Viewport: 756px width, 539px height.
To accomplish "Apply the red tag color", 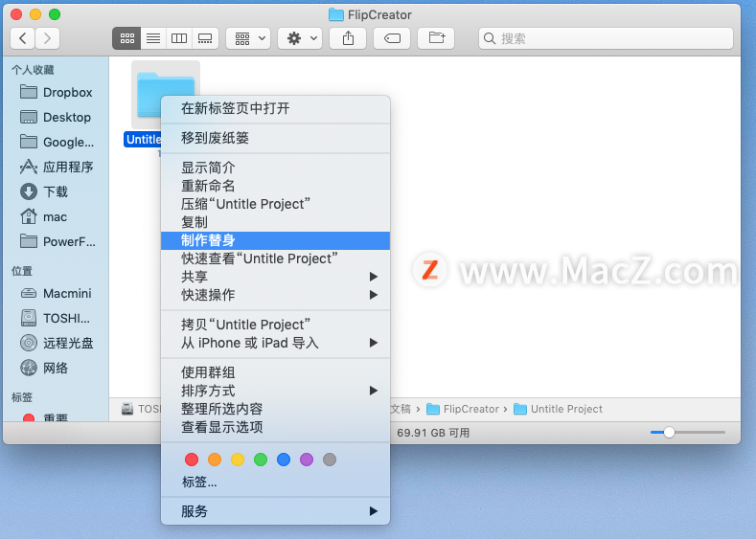I will coord(192,460).
